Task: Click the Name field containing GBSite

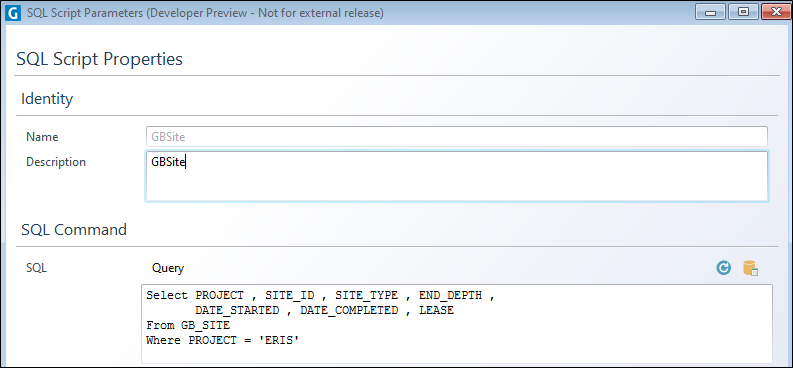Action: (456, 136)
